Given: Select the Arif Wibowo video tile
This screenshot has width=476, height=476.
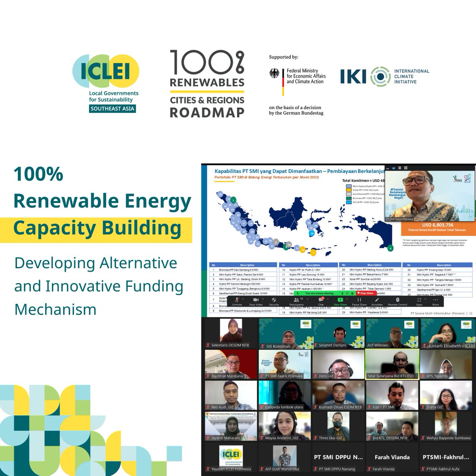Looking at the screenshot, I should 392,333.
